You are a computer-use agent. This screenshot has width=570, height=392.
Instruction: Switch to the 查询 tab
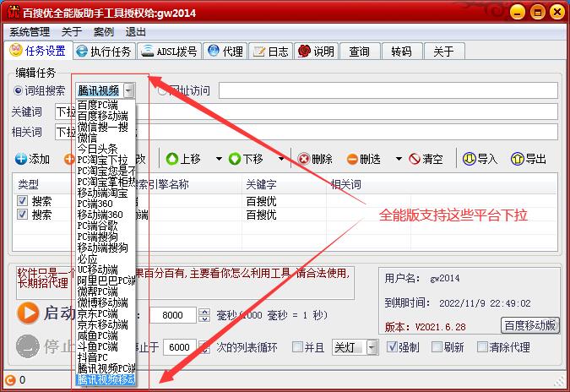pyautogui.click(x=360, y=52)
